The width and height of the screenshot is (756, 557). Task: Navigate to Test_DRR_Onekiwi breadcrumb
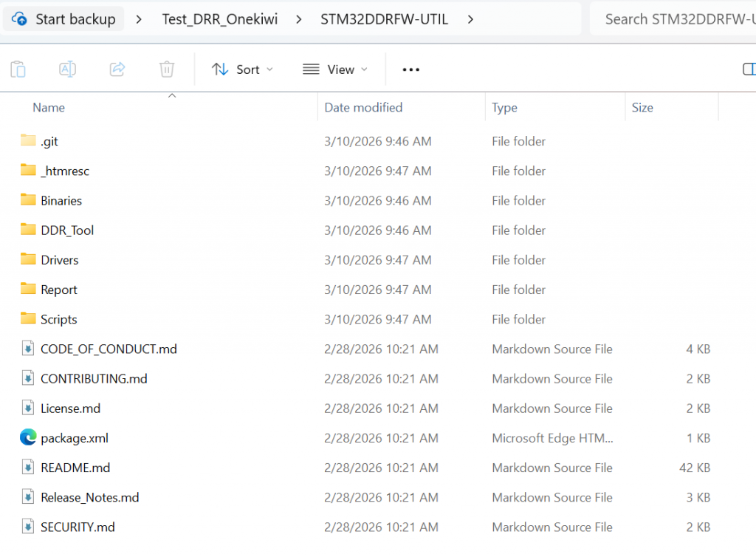pyautogui.click(x=220, y=19)
